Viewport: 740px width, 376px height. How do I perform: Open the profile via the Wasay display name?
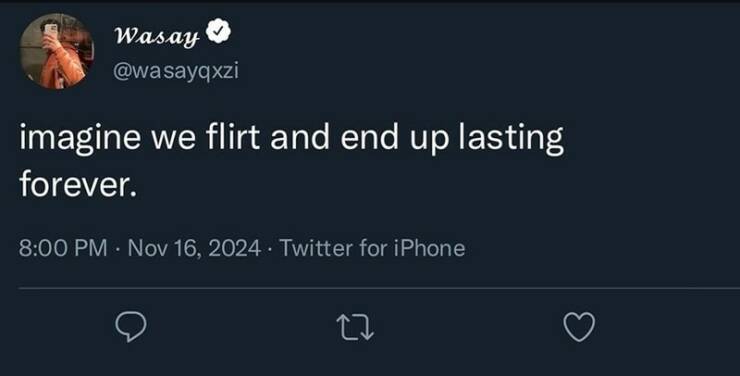[x=157, y=35]
